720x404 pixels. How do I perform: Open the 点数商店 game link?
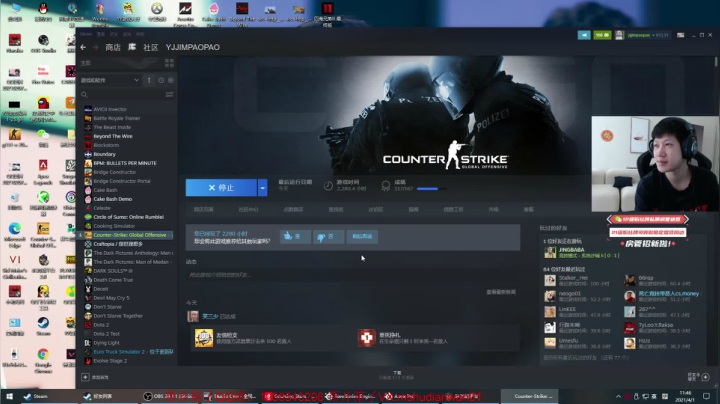pos(293,209)
